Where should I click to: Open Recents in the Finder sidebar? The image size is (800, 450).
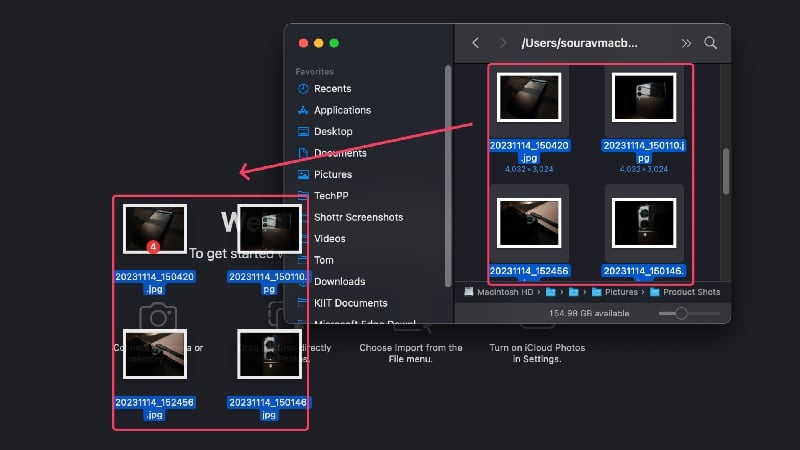(332, 89)
